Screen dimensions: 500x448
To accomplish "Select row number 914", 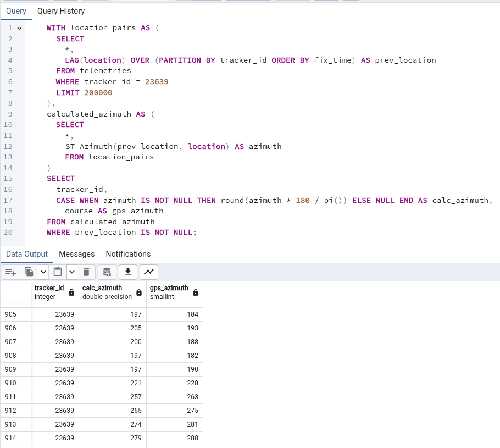I will coord(15,438).
